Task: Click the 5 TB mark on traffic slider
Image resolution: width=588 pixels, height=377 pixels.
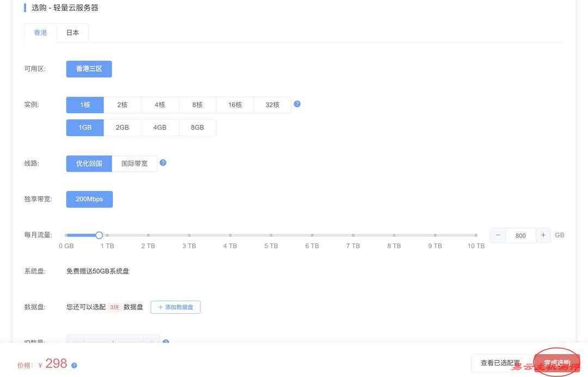Action: tap(271, 235)
